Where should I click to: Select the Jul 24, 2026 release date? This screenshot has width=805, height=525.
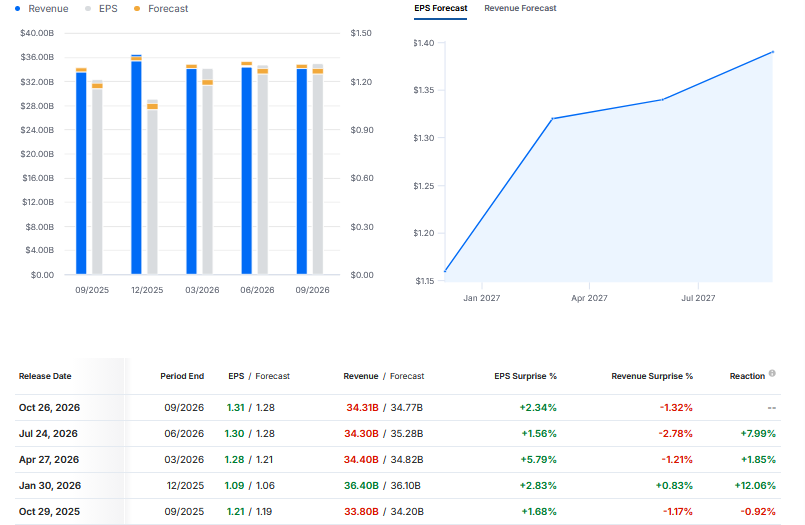click(48, 434)
